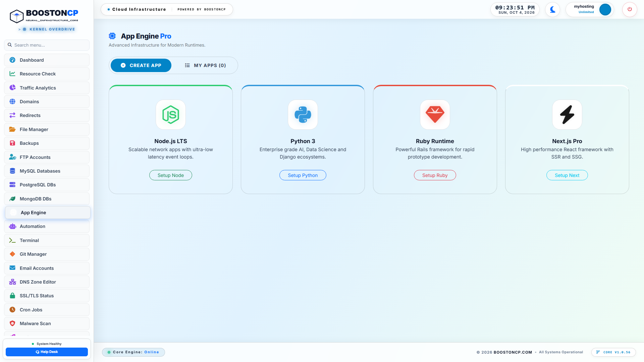
Task: Select the Create App tab
Action: [141, 65]
